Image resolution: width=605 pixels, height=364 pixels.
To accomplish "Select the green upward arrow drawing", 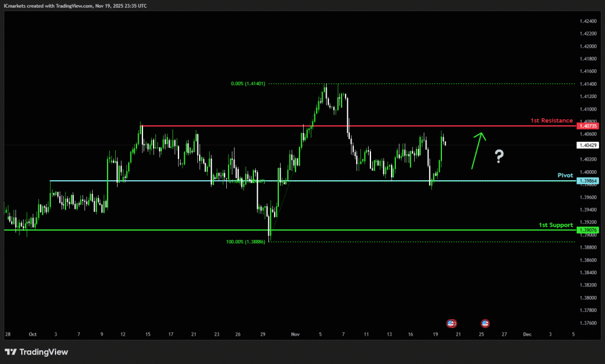I will tap(478, 150).
